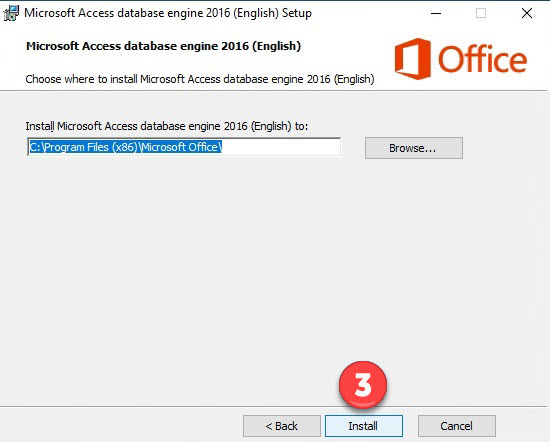550x442 pixels.
Task: Start installation with the Install button
Action: [x=364, y=426]
